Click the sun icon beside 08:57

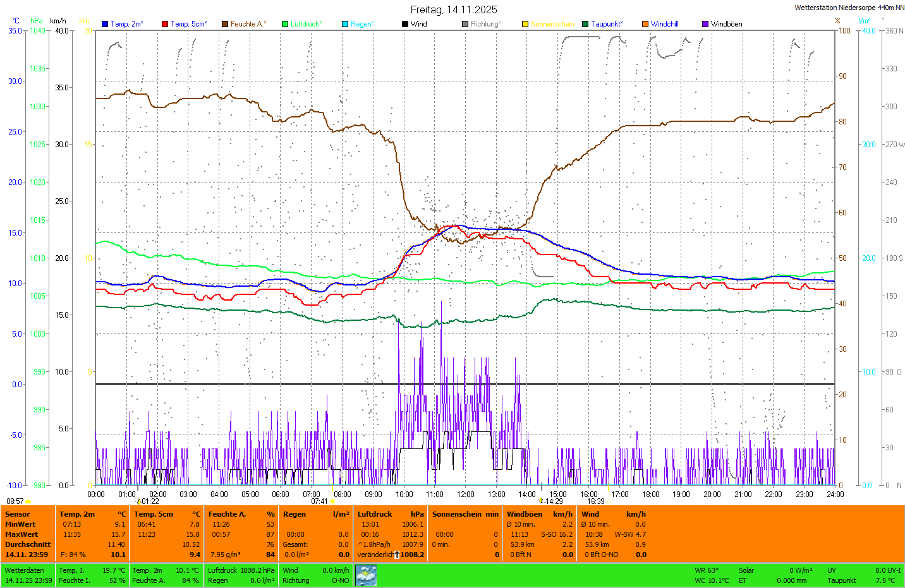coord(28,501)
